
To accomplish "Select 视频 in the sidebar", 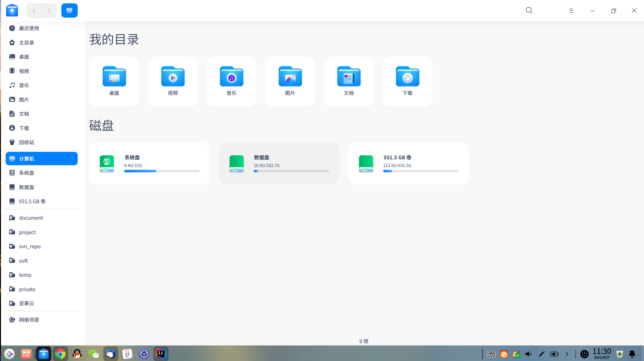I will tap(42, 71).
